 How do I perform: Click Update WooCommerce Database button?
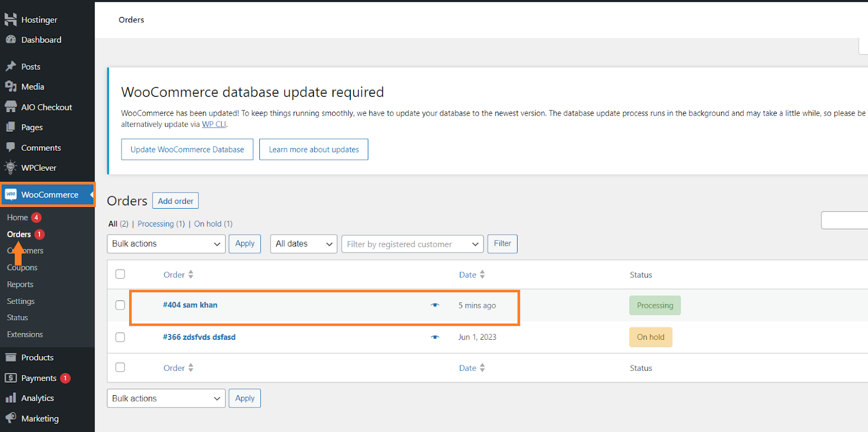pyautogui.click(x=187, y=150)
